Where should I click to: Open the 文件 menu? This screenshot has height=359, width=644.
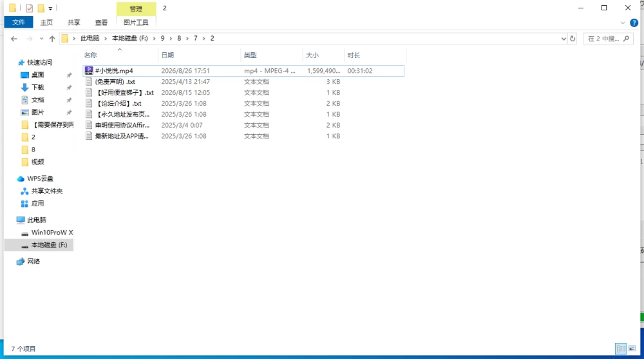pyautogui.click(x=19, y=22)
